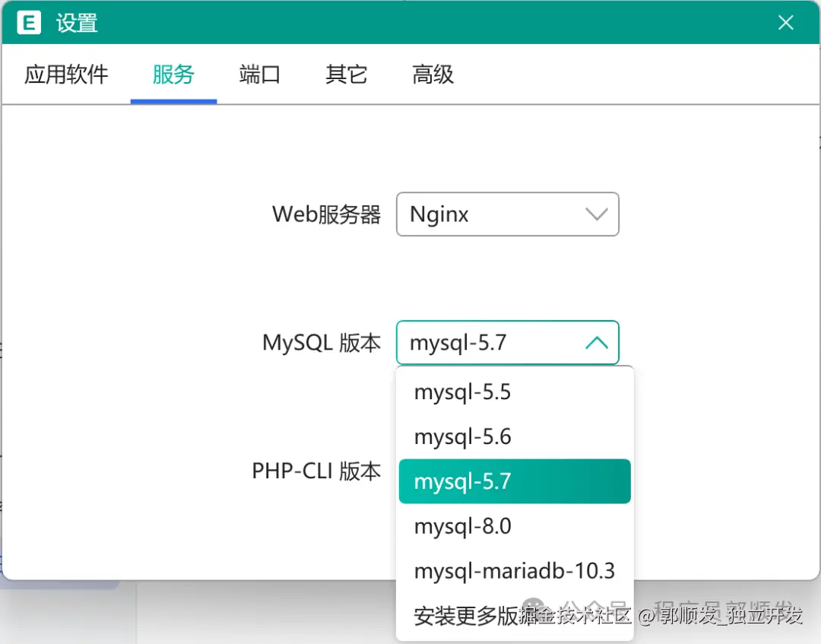Open the 端口 tab
This screenshot has height=644, width=821.
point(260,75)
